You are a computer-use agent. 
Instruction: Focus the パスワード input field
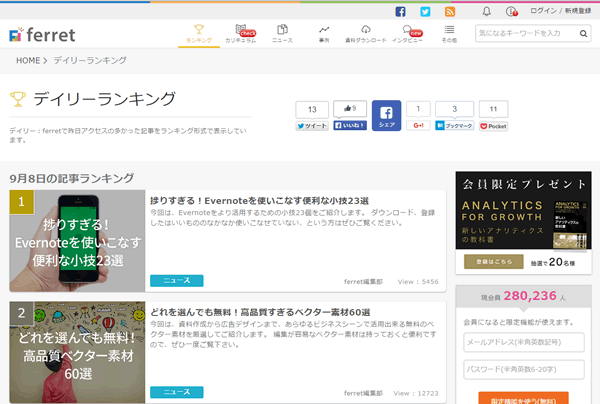(x=524, y=369)
